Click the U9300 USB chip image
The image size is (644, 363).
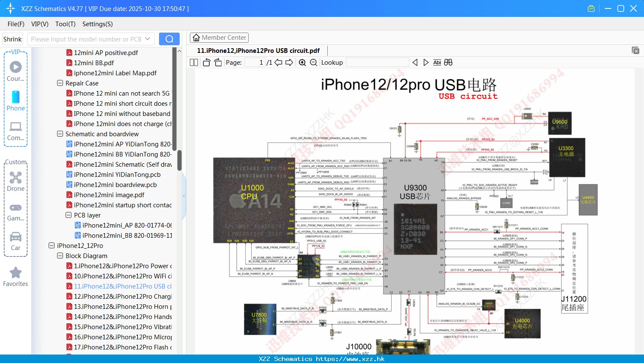pyautogui.click(x=416, y=229)
